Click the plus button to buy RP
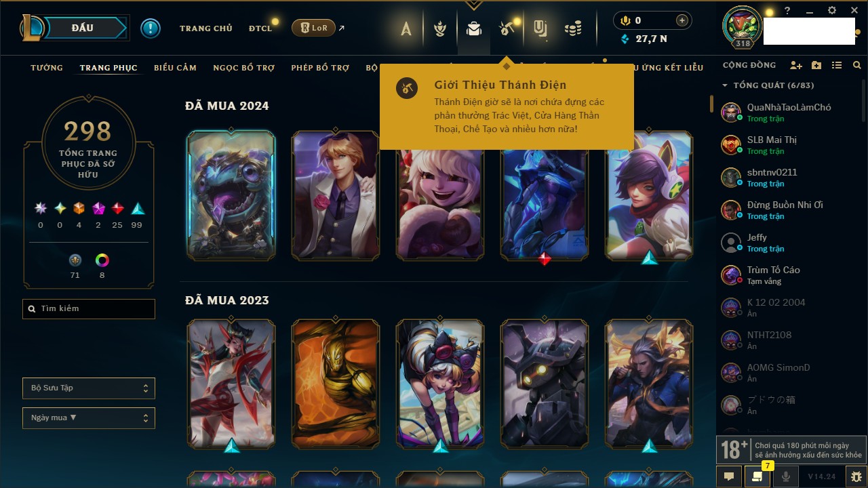 682,20
